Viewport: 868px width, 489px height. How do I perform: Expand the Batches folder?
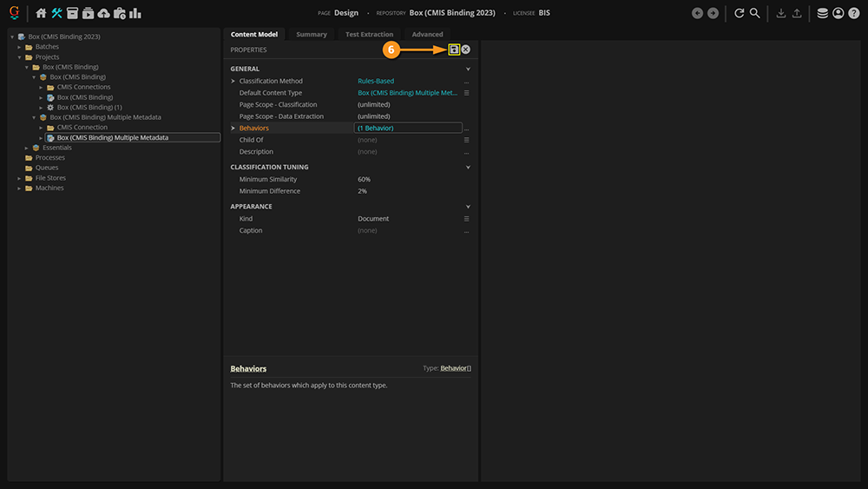(x=19, y=47)
